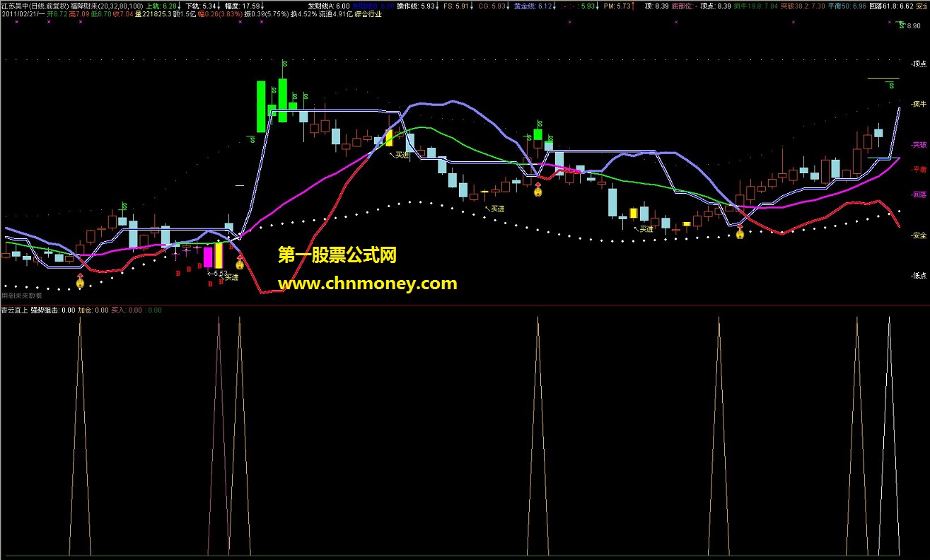Click the 突破 level label on right axis
930x560 pixels.
(919, 144)
